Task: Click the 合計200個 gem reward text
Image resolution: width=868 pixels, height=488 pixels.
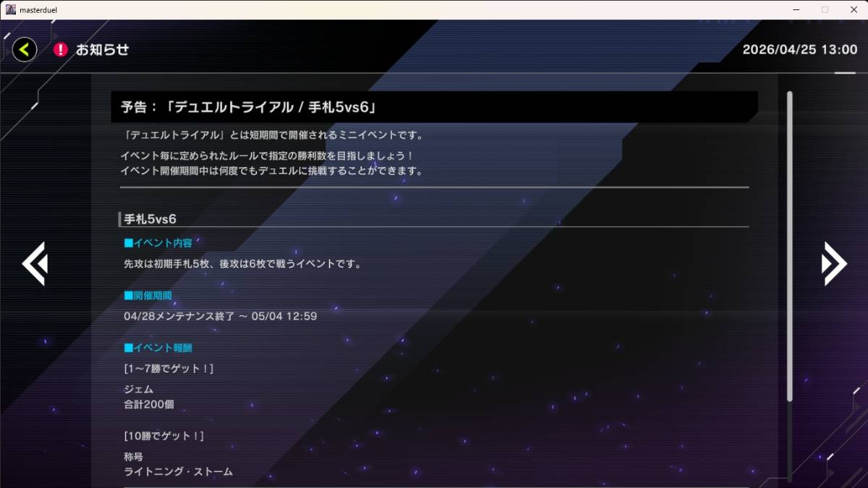Action: coord(149,404)
